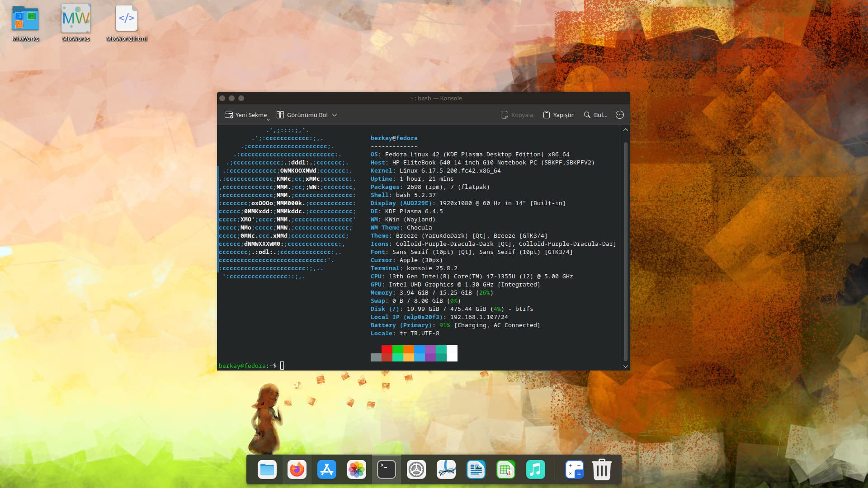Open the Yeni Sekme dropdown arrow

pyautogui.click(x=268, y=119)
